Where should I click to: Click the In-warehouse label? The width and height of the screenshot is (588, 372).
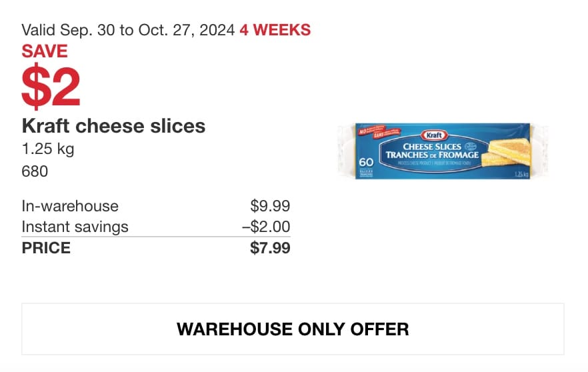(70, 206)
